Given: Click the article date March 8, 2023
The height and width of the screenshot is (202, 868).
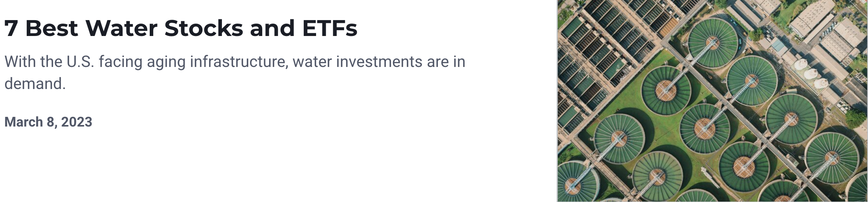Looking at the screenshot, I should (x=48, y=122).
